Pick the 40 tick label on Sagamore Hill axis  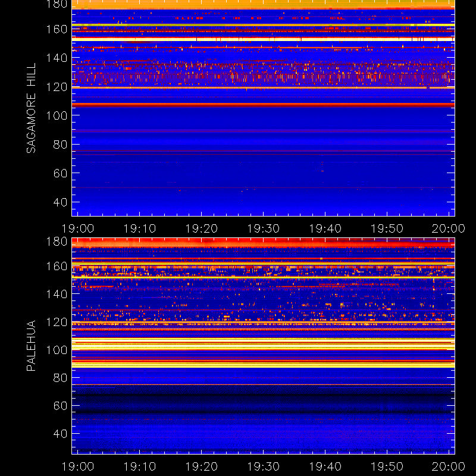(60, 202)
